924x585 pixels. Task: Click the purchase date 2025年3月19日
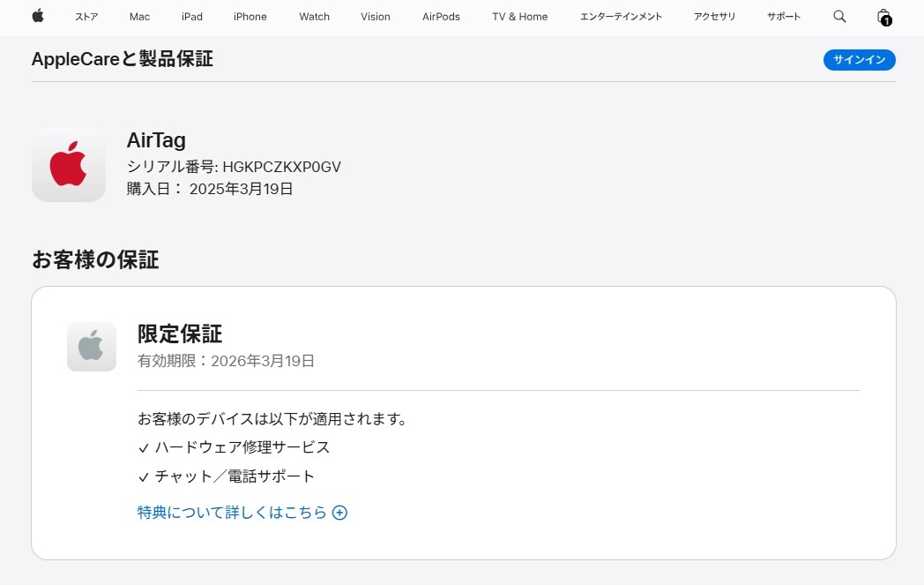point(241,189)
